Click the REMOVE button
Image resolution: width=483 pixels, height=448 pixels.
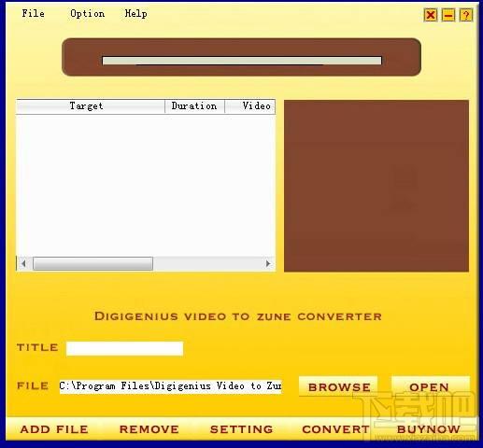pyautogui.click(x=149, y=429)
